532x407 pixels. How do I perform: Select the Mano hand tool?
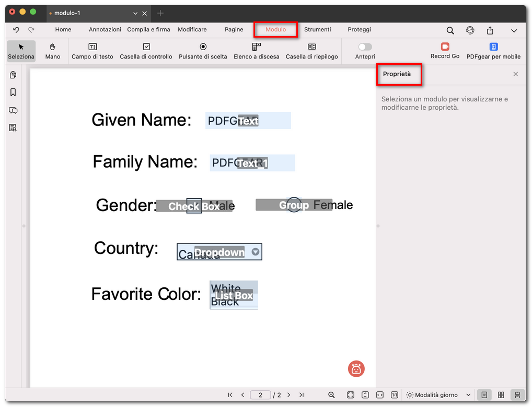click(x=52, y=51)
